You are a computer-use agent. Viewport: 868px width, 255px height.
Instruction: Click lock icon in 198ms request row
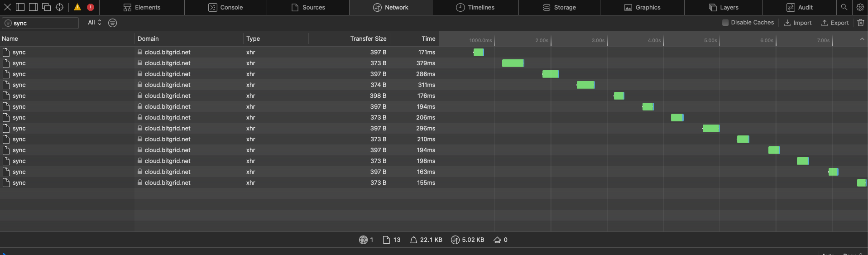click(x=140, y=160)
